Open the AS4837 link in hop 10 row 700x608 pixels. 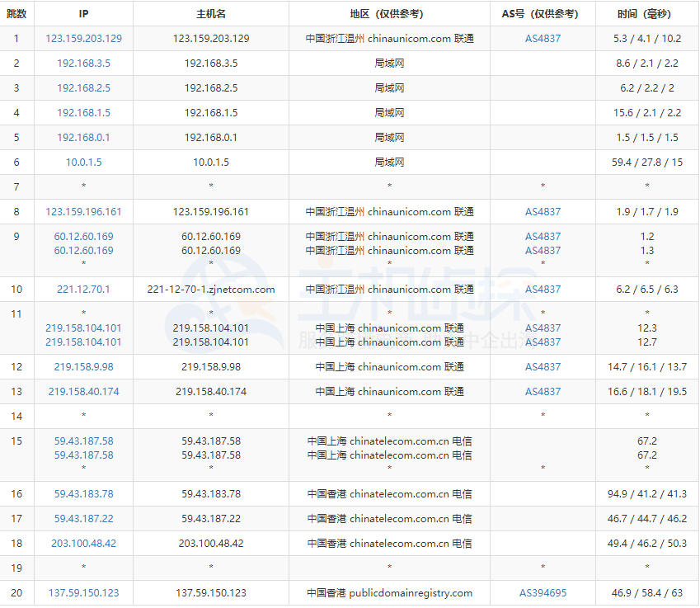543,289
